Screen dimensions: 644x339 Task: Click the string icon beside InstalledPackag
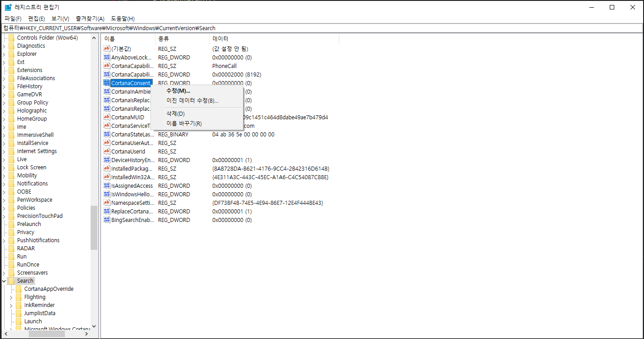click(x=107, y=168)
